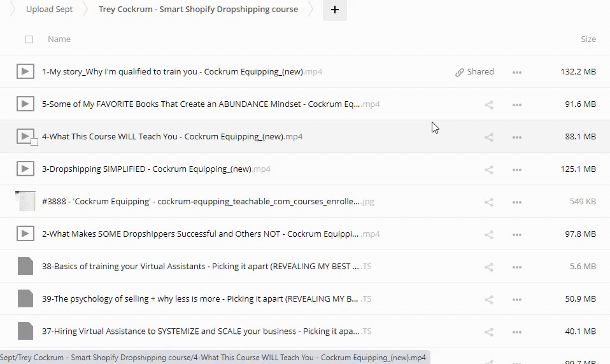Open more options for 37-Hiring Virtual Assistance file
The image size is (610, 364).
[517, 332]
